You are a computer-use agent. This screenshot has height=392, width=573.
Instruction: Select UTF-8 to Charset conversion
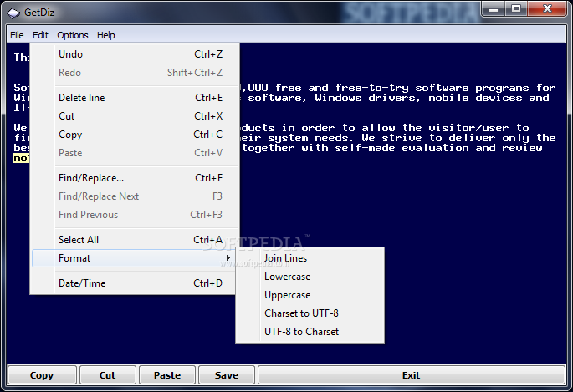(x=310, y=332)
